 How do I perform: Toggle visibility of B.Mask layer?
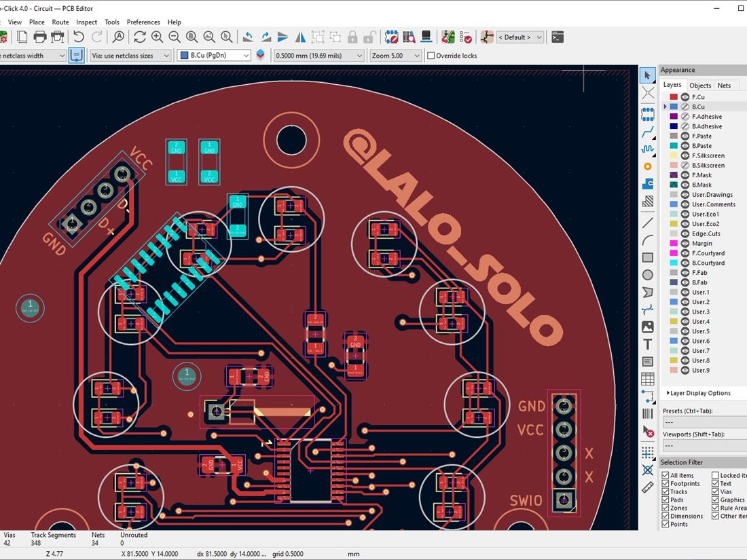pyautogui.click(x=685, y=185)
